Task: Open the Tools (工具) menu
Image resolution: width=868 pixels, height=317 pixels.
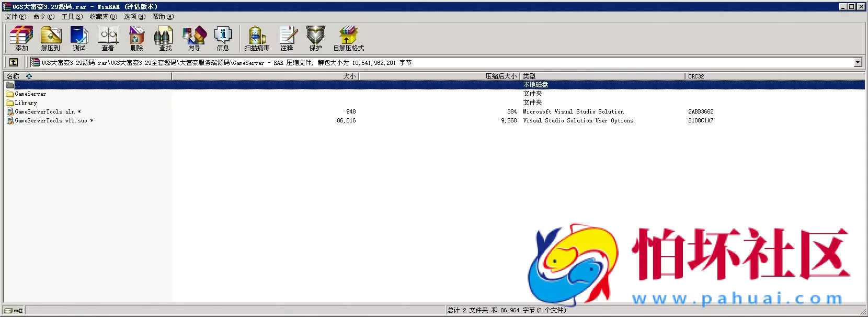Action: (72, 17)
